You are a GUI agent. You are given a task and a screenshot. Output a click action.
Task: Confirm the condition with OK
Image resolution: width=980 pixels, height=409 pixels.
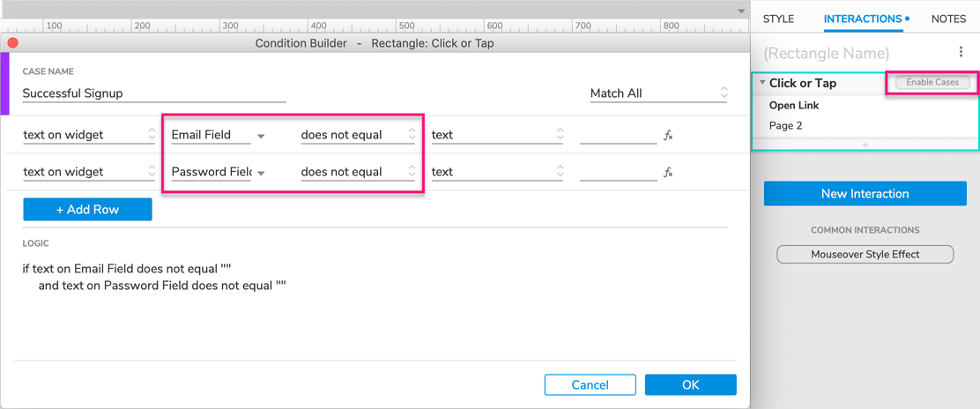690,384
